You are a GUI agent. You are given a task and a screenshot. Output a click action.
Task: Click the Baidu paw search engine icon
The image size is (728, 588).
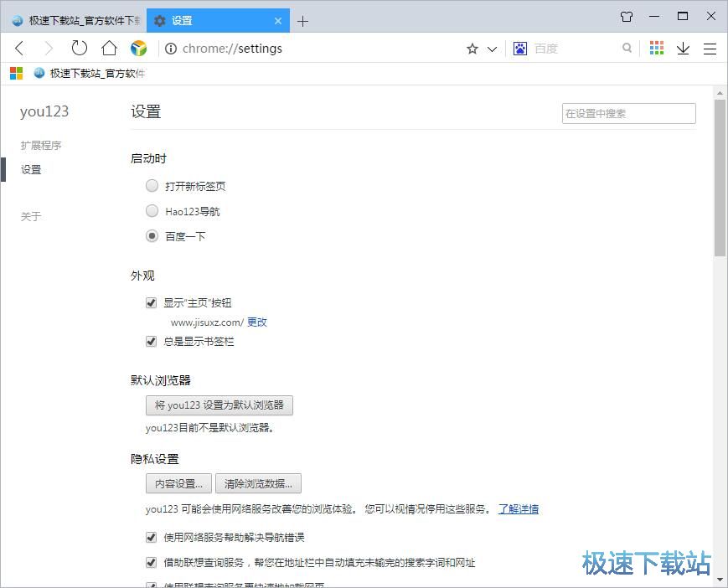pyautogui.click(x=520, y=49)
